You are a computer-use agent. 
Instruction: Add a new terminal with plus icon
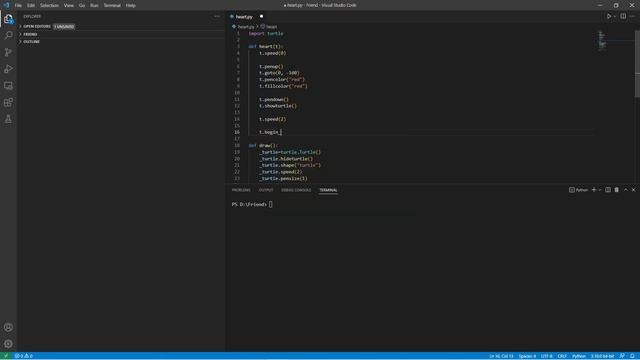tap(594, 190)
